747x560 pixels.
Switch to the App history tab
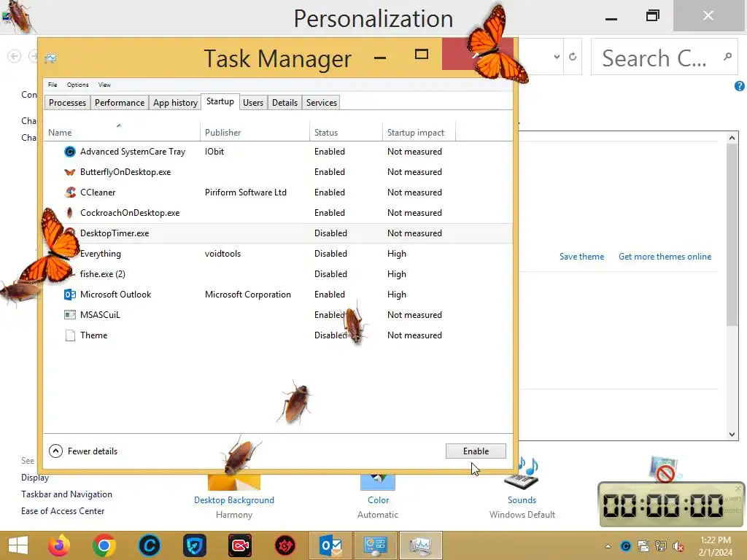tap(175, 102)
